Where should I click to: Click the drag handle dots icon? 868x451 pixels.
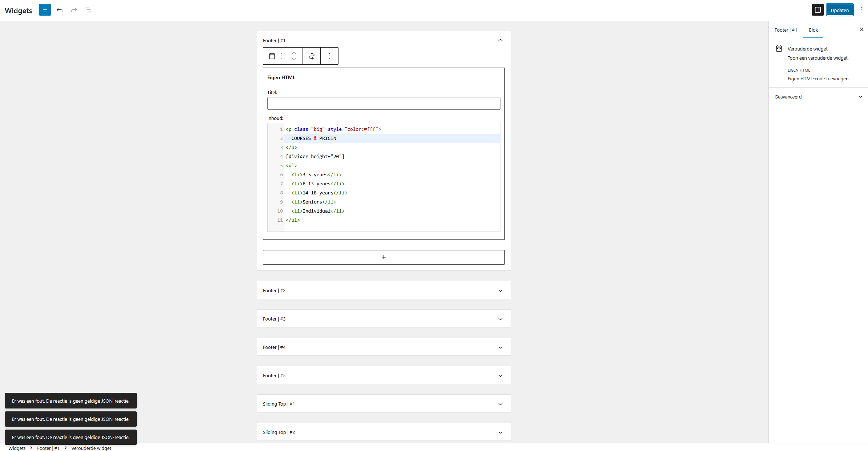tap(283, 56)
